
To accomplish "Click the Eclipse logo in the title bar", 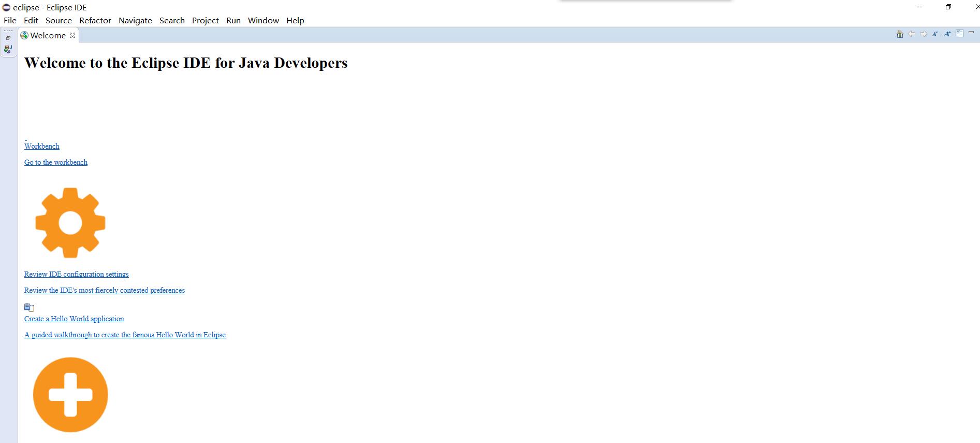I will tap(7, 7).
